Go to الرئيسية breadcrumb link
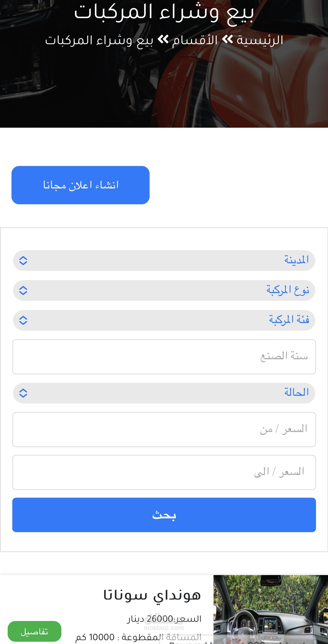The image size is (328, 644). 260,40
